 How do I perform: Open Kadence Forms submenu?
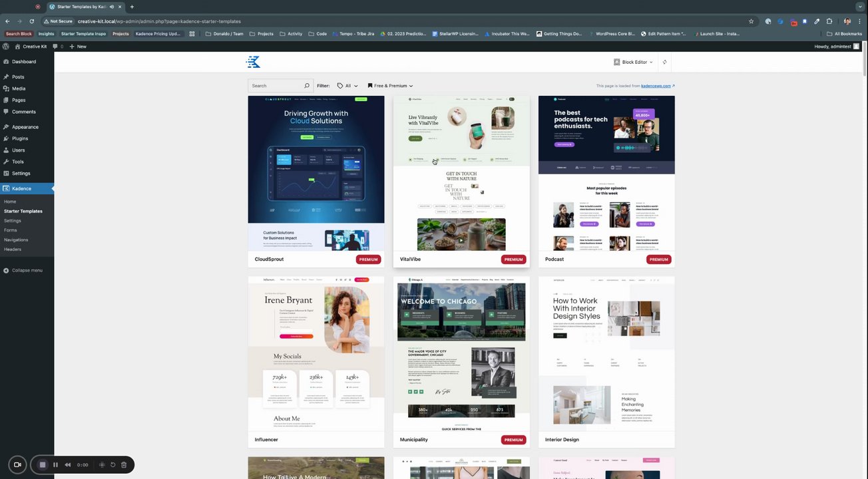pyautogui.click(x=11, y=230)
